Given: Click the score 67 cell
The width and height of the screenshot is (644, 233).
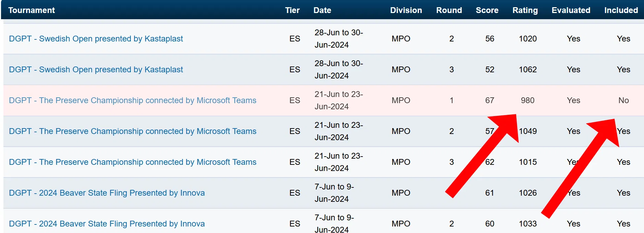Looking at the screenshot, I should click(490, 100).
